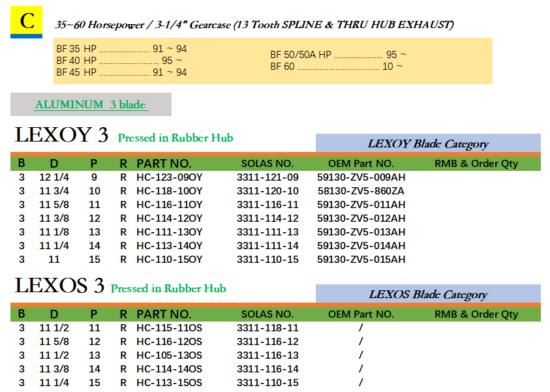Select SOLAS number 3311-121-09
This screenshot has width=550, height=392.
(267, 177)
